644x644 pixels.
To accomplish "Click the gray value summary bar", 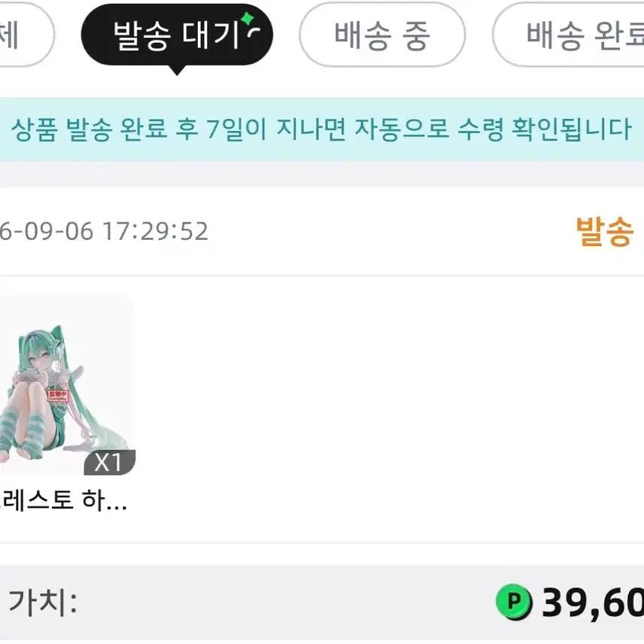I will (x=322, y=602).
